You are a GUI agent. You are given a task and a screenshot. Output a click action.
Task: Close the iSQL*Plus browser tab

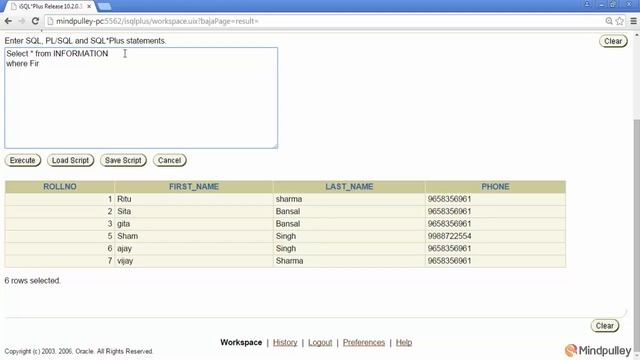pyautogui.click(x=89, y=7)
